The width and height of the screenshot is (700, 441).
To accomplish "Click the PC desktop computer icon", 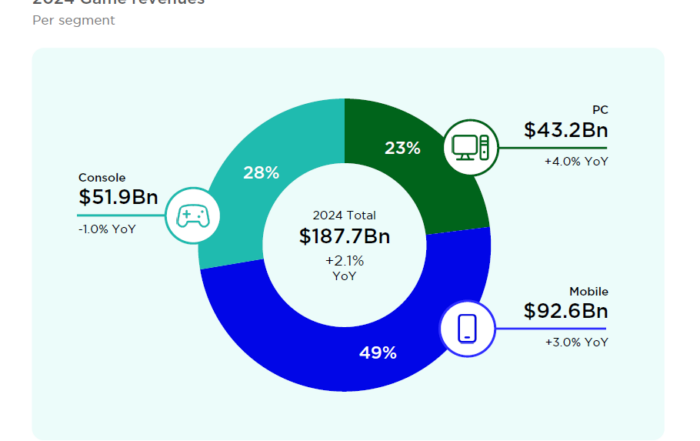I will tap(469, 148).
